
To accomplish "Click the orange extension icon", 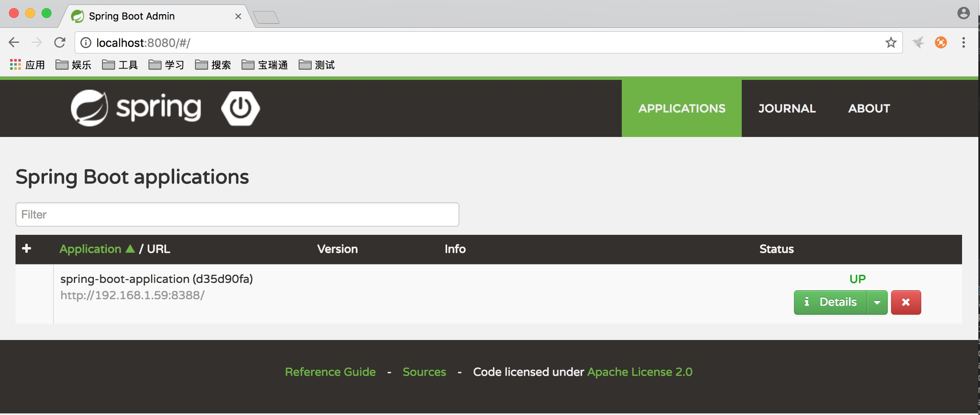I will (x=941, y=42).
